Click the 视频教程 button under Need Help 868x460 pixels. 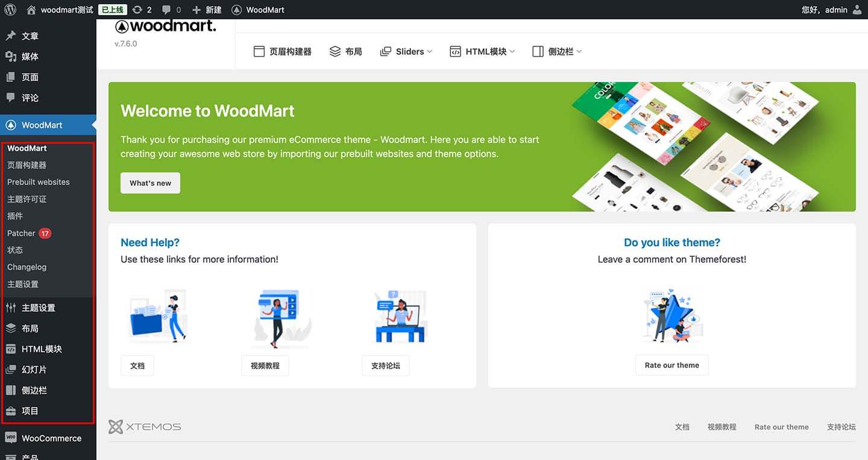tap(265, 365)
